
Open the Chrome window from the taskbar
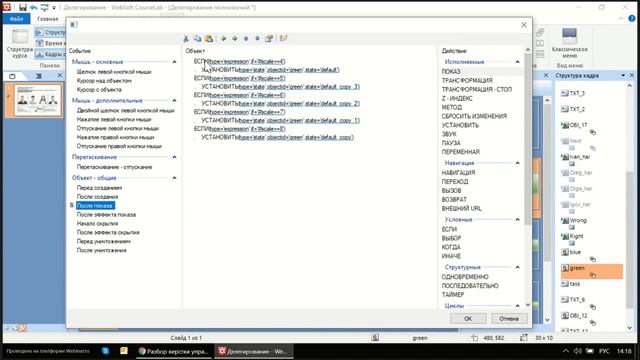(173, 351)
